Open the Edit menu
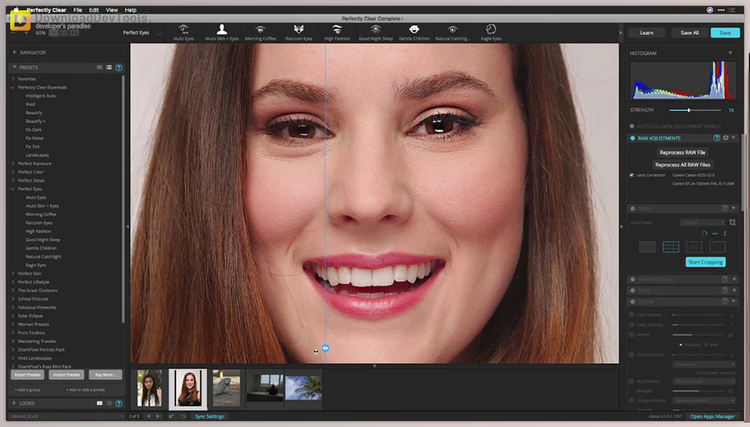Image resolution: width=750 pixels, height=427 pixels. tap(94, 10)
